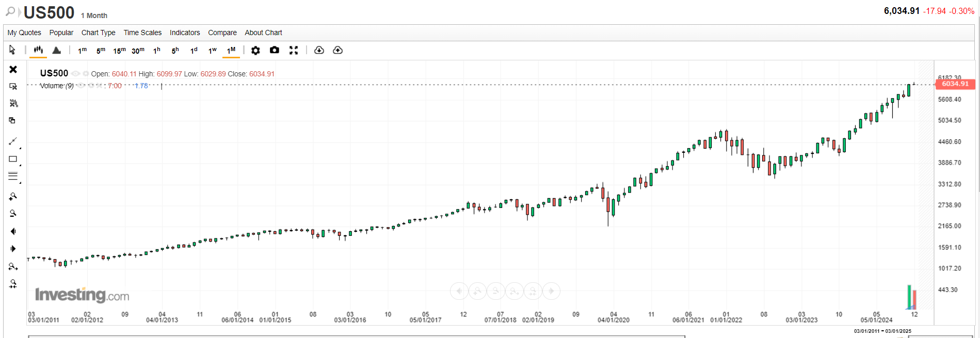Click the faded circular zoom-out chart button
Image resolution: width=980 pixels, height=338 pixels.
496,291
